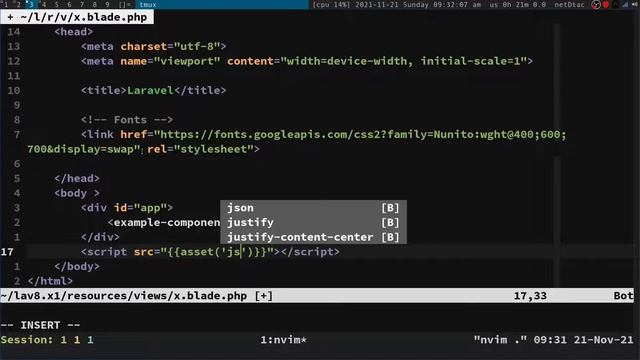Switch to workspace 5 tag
Viewport: 640px width, 360px height.
pyautogui.click(x=56, y=4)
